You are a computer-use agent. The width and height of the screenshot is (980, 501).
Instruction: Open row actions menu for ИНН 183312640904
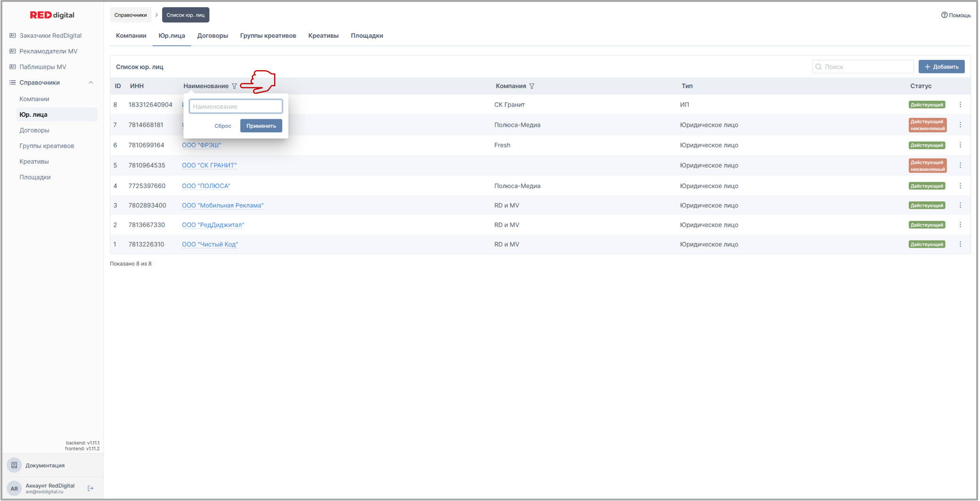pyautogui.click(x=960, y=105)
